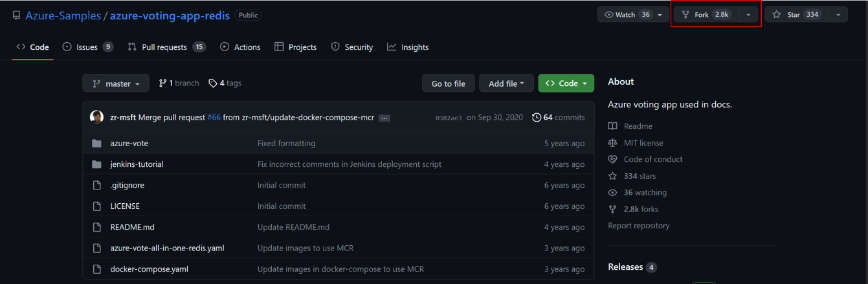Screen dimensions: 868x284
Task: Click the jenkins-tutorial folder icon
Action: pos(96,164)
